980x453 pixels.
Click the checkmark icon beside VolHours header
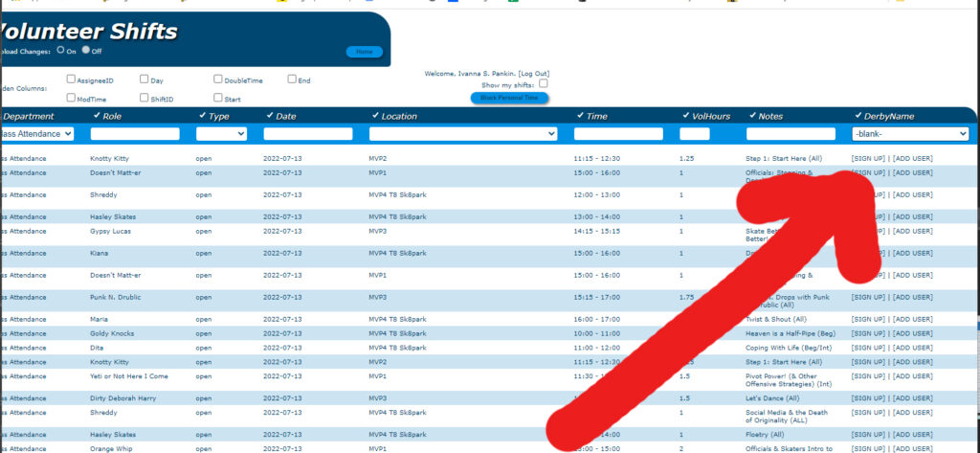pyautogui.click(x=684, y=116)
